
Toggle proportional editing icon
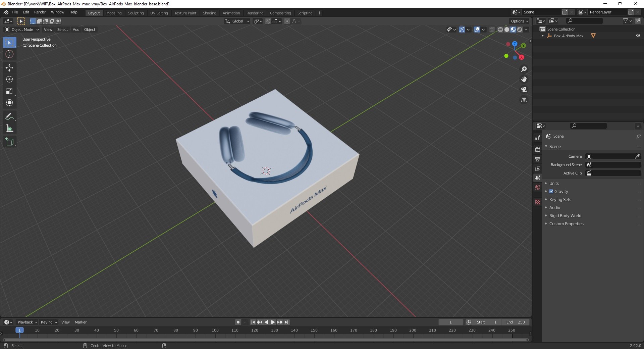click(287, 21)
